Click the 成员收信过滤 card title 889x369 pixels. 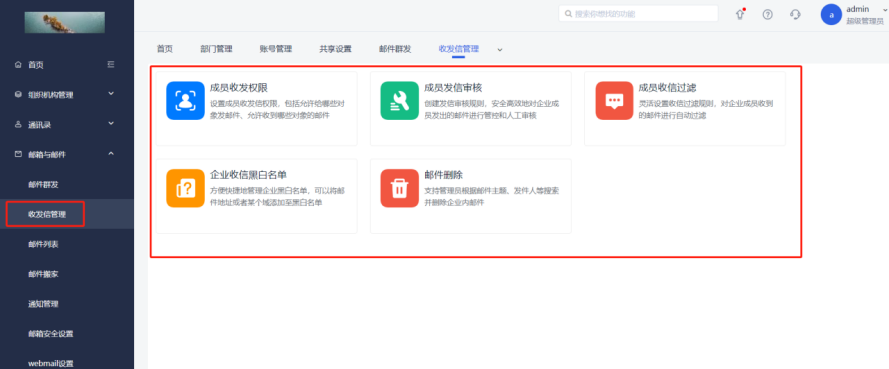click(667, 88)
